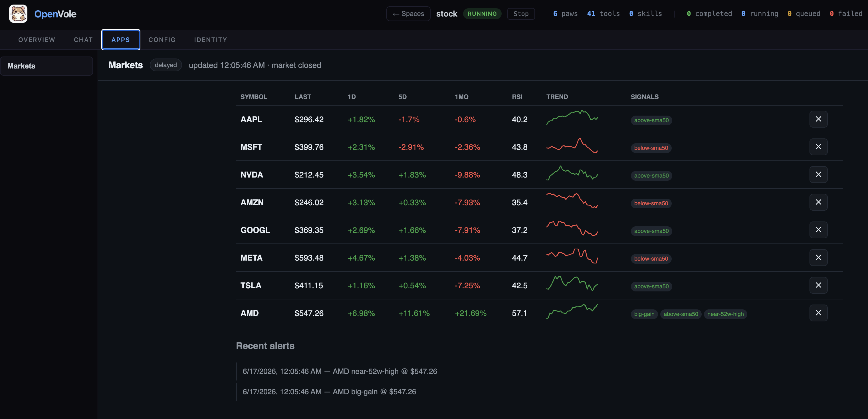868x419 pixels.
Task: Click NVDA 1MO change -9.88%
Action: pyautogui.click(x=467, y=175)
